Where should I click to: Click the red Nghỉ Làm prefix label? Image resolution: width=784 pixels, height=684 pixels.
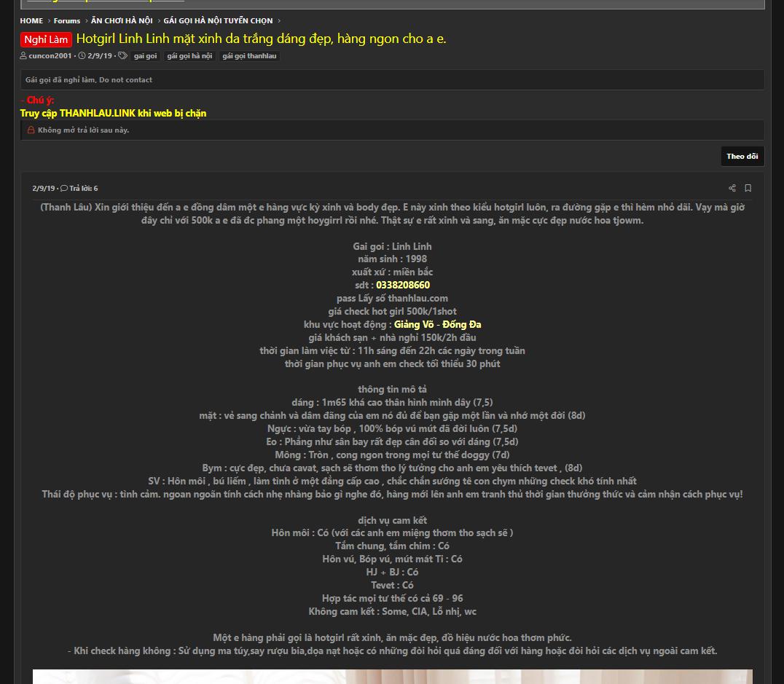coord(47,39)
